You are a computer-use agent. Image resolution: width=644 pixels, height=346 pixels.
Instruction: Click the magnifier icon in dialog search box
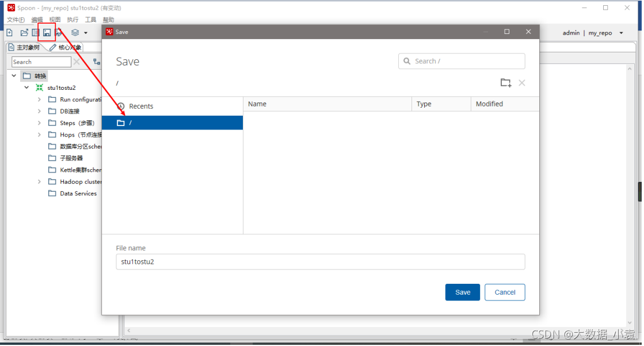[407, 61]
